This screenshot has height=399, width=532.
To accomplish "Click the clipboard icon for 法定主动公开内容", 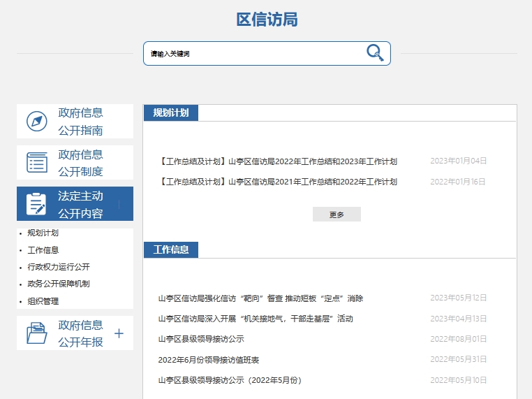I will click(x=36, y=204).
